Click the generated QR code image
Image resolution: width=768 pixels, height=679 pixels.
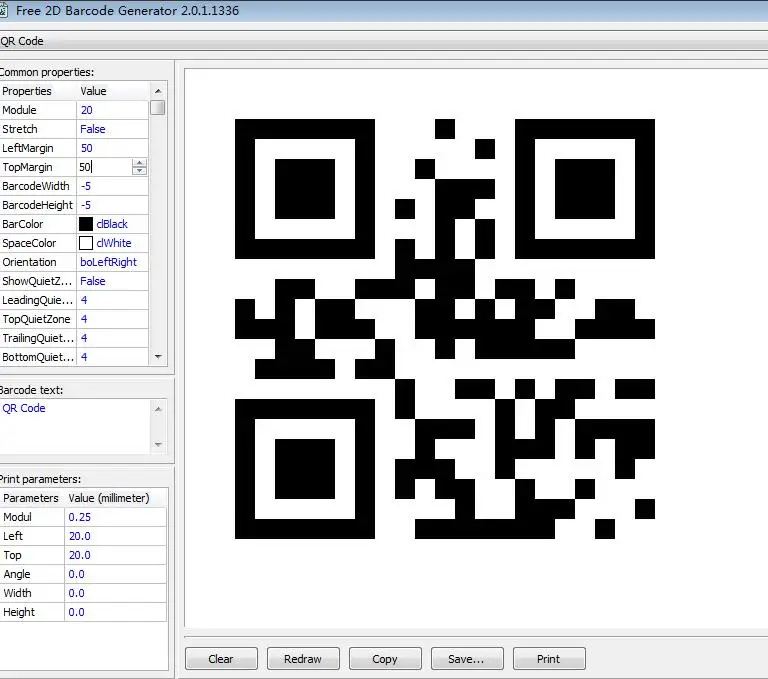pos(445,329)
